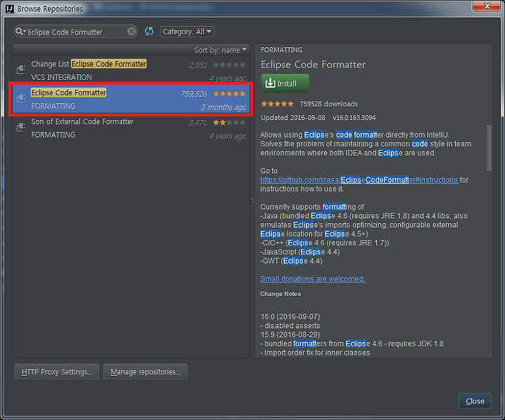The image size is (505, 420).
Task: Click the plugin icon of the selected Eclipse Code Formatter row
Action: pyautogui.click(x=21, y=98)
